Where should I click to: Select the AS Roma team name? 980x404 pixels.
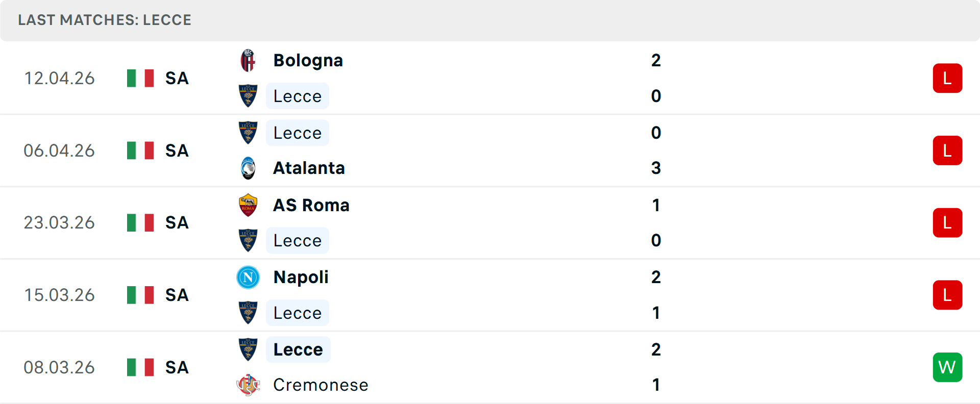(311, 205)
